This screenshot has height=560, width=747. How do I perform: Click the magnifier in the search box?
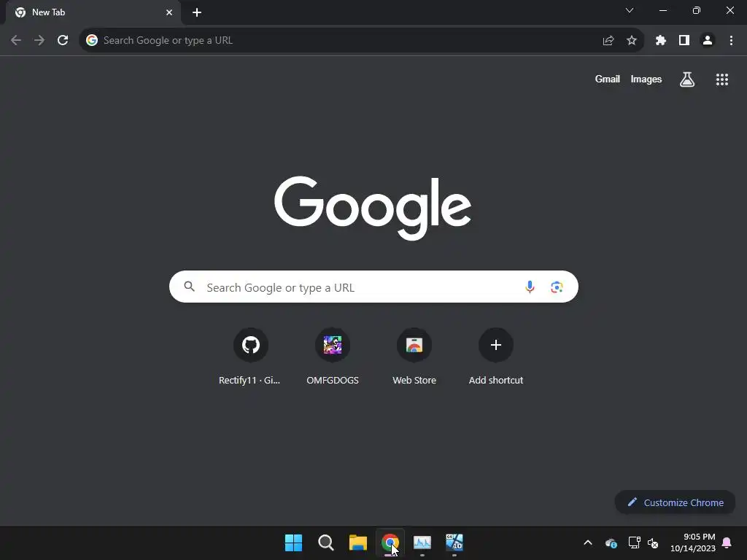pyautogui.click(x=189, y=286)
